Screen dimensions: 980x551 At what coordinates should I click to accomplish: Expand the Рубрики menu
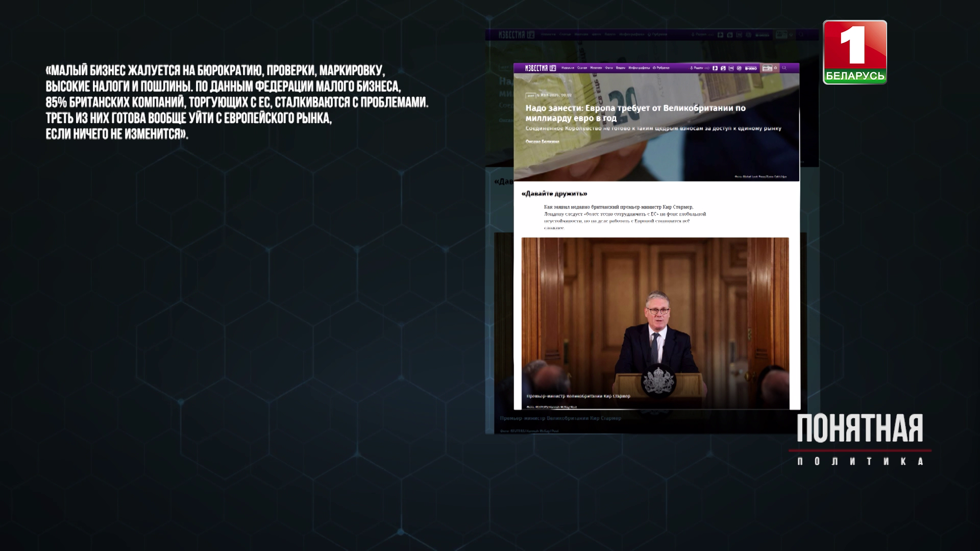point(661,68)
